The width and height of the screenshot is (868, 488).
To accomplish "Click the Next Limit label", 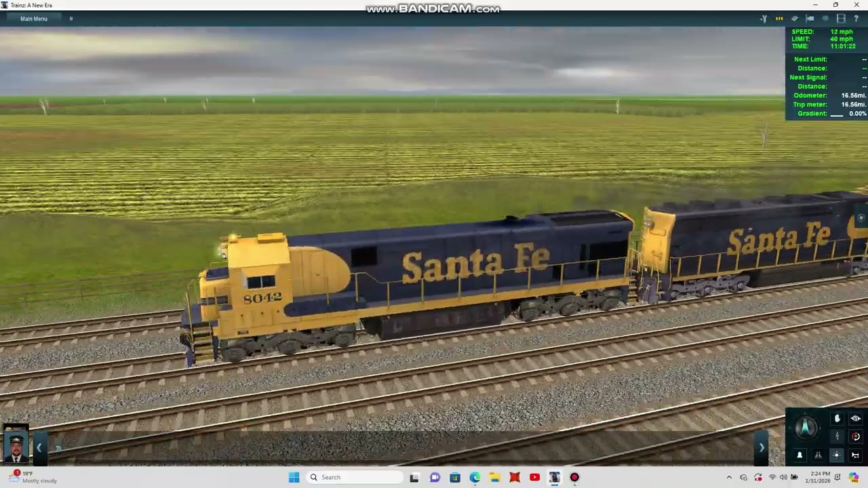I will click(x=810, y=60).
